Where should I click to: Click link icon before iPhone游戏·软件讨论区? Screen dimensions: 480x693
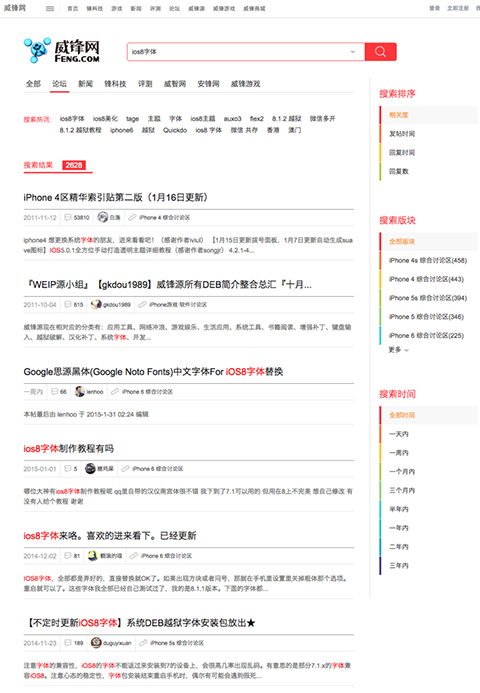[142, 305]
